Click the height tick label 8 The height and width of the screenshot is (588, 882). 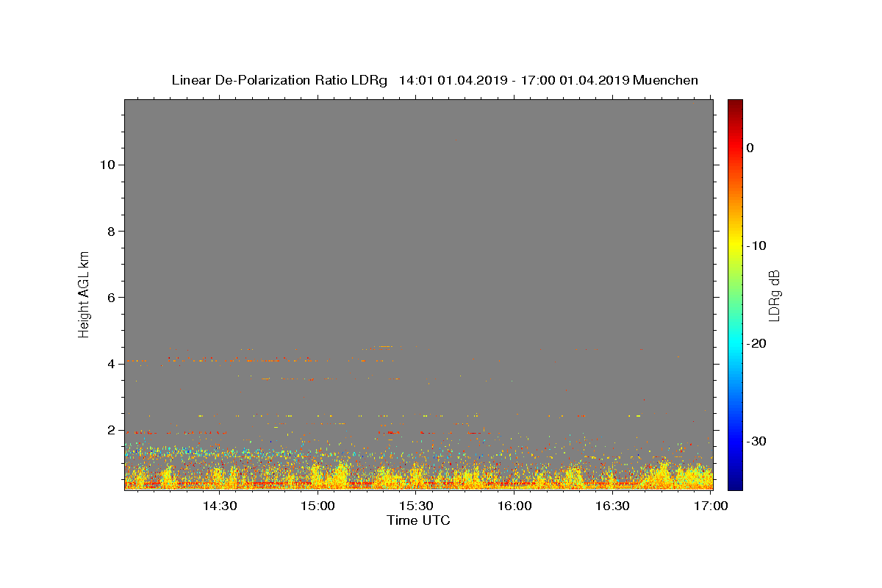pos(110,231)
